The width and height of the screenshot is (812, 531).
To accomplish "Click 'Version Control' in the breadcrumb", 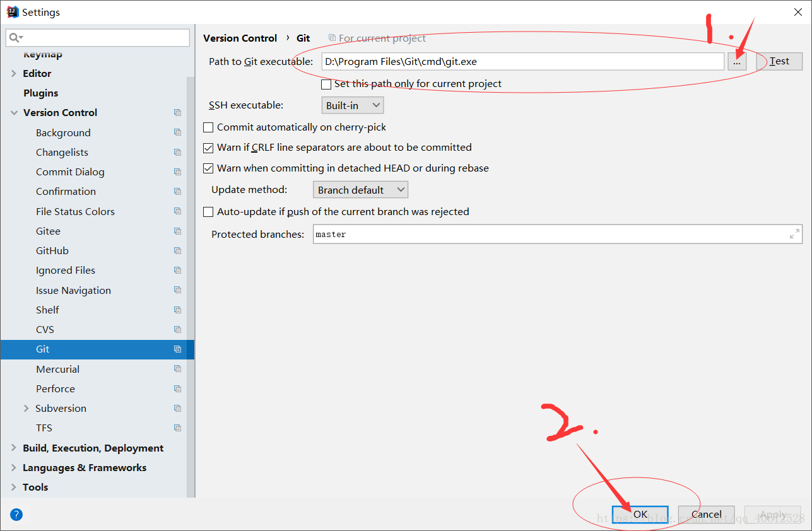I will click(x=240, y=38).
